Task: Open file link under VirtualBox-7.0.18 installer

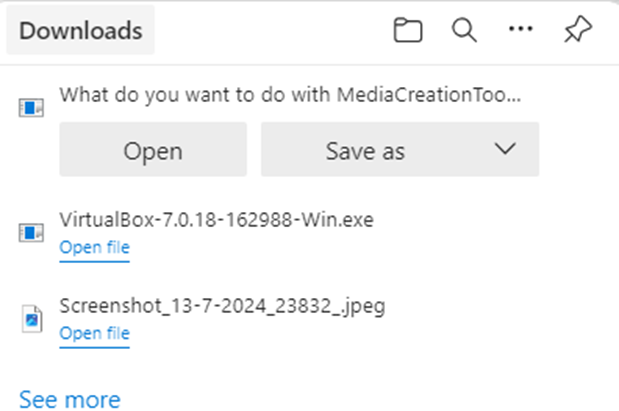Action: pos(94,248)
